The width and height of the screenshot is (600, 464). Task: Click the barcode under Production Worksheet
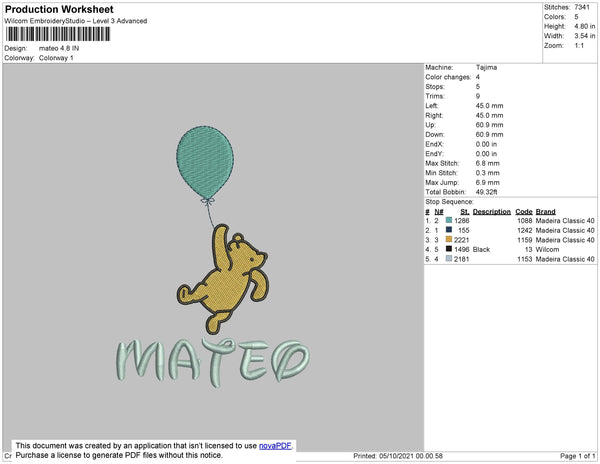pos(58,34)
